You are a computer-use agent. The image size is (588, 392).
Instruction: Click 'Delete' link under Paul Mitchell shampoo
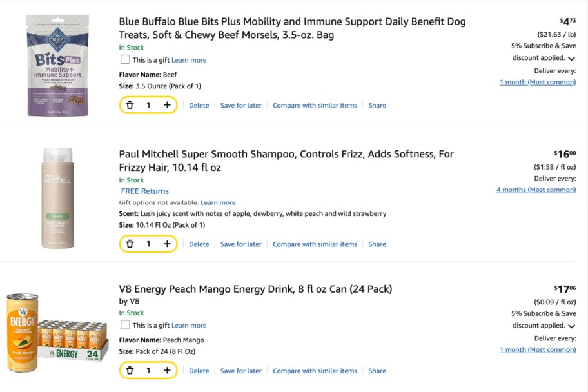click(x=199, y=244)
